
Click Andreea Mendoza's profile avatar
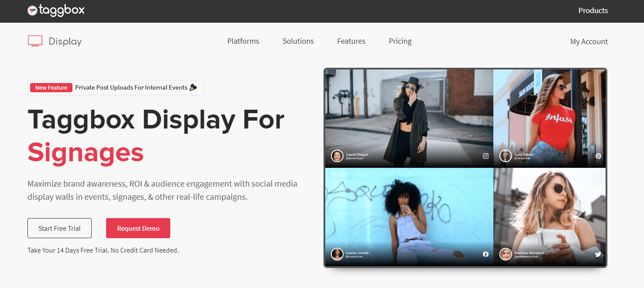[x=506, y=254]
